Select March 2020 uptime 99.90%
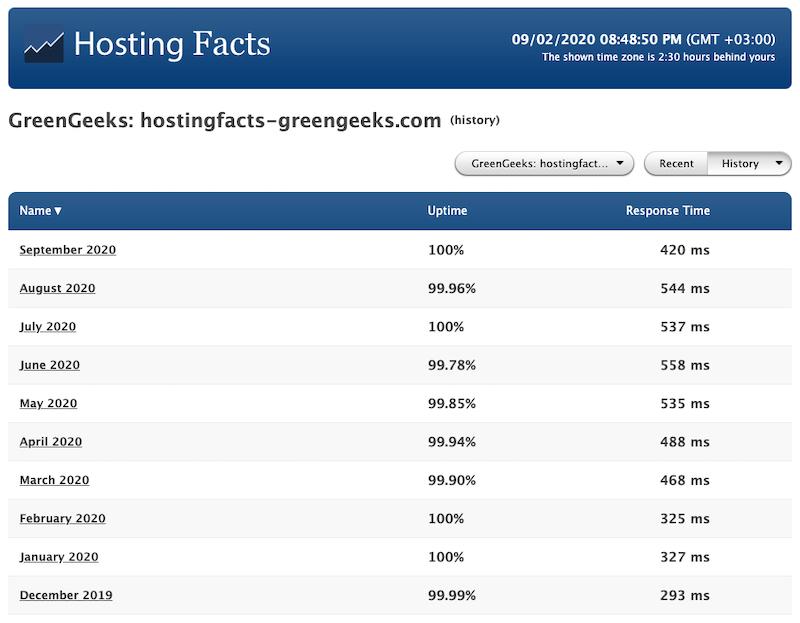The height and width of the screenshot is (623, 800). click(x=452, y=480)
